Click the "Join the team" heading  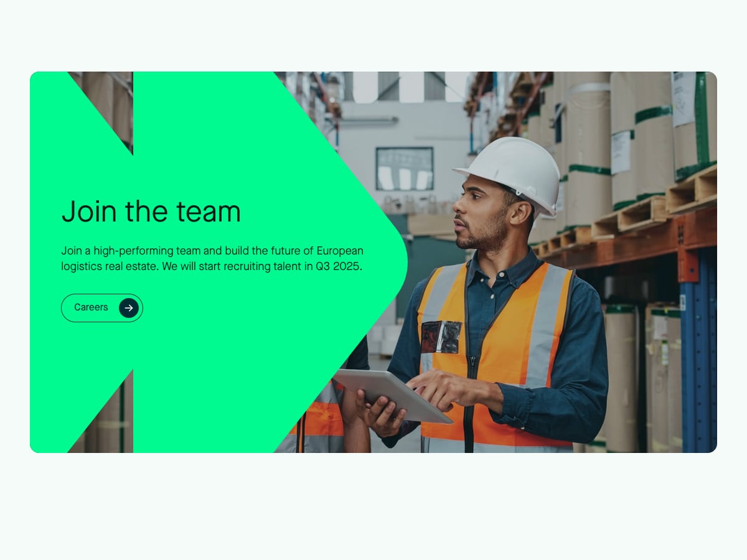point(151,211)
